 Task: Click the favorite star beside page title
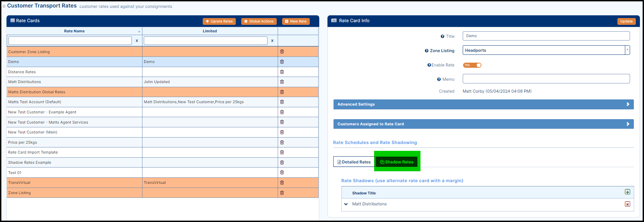click(4, 6)
